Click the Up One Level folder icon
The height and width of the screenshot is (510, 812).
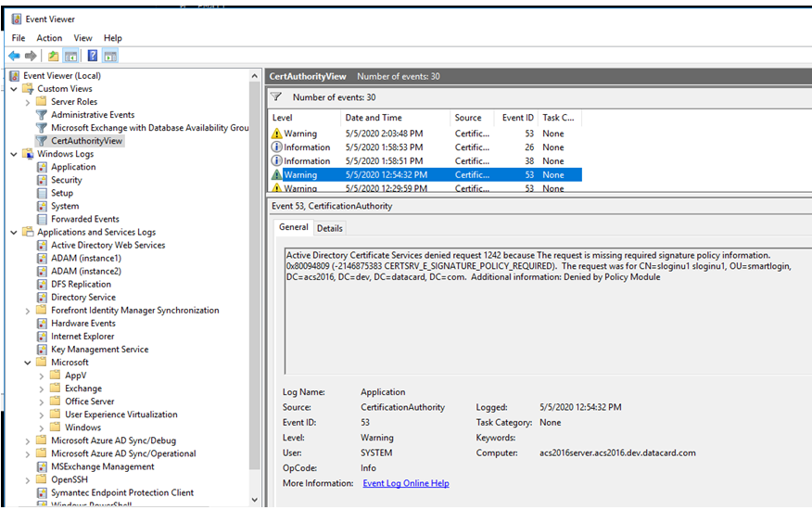[54, 56]
